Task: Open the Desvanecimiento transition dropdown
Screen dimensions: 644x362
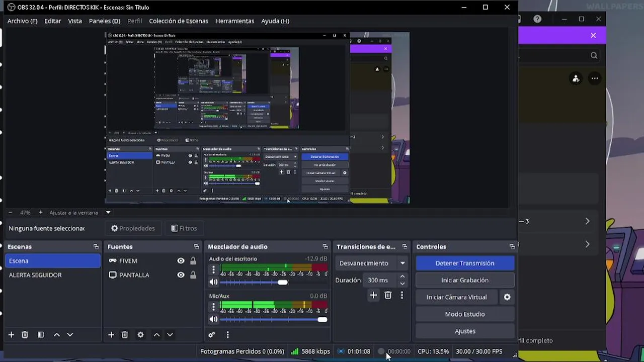Action: click(371, 263)
